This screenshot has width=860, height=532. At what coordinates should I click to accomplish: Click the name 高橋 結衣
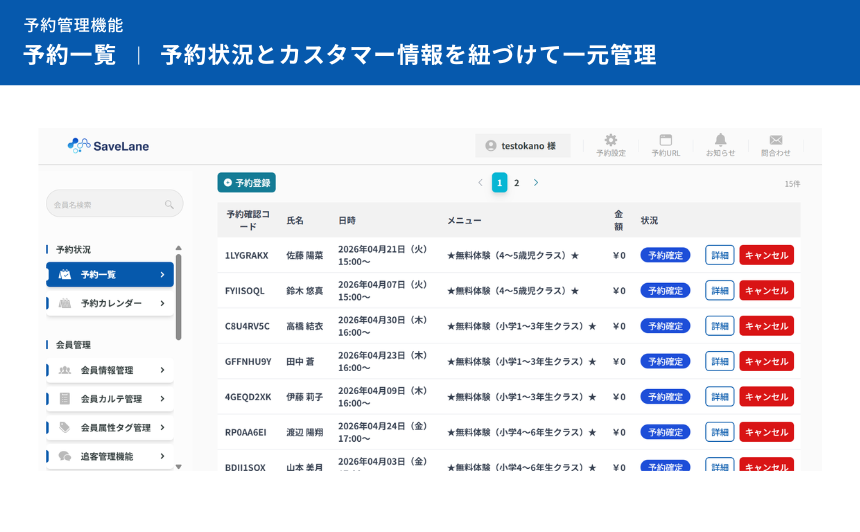pyautogui.click(x=304, y=326)
